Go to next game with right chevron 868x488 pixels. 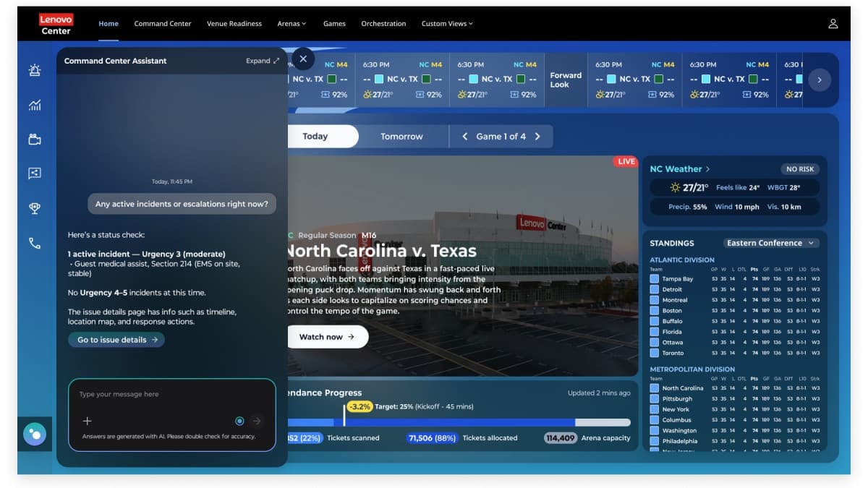click(x=537, y=137)
